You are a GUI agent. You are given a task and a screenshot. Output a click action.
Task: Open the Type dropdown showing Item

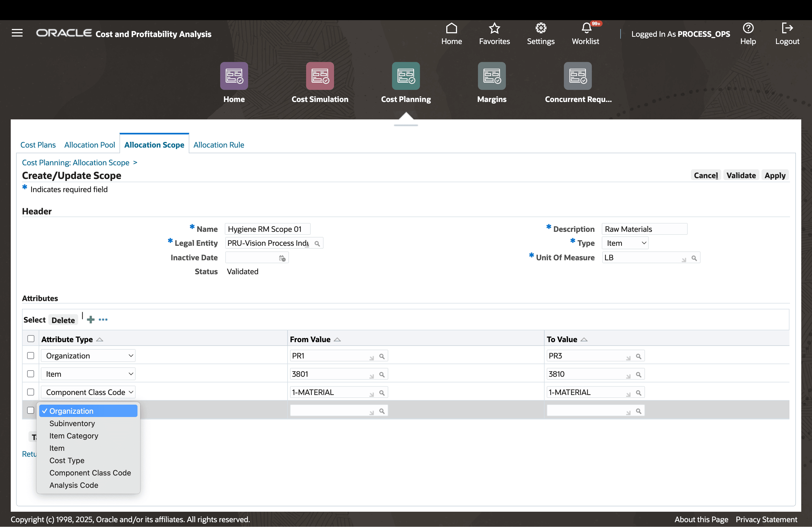click(625, 243)
